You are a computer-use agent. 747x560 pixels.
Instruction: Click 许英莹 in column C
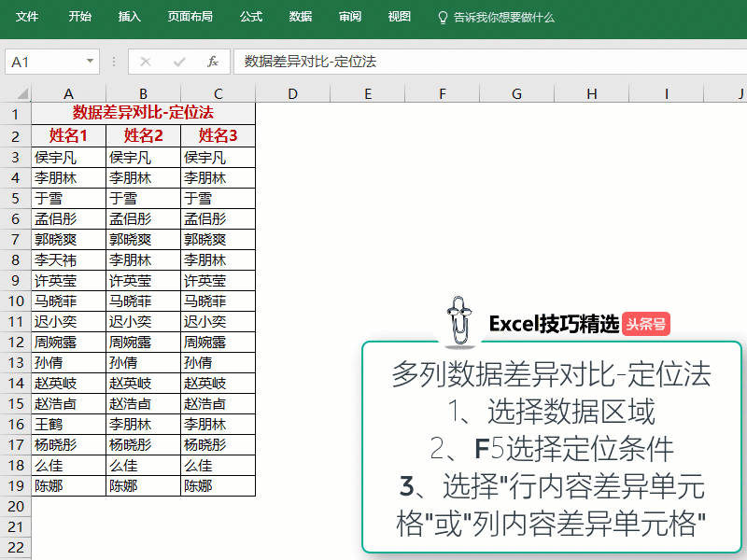point(218,281)
